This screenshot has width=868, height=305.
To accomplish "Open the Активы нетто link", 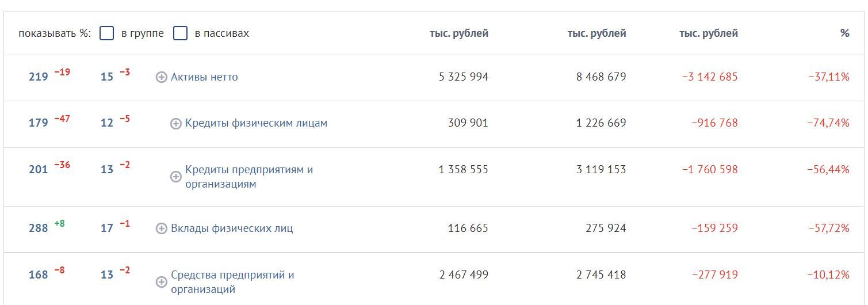I will 204,77.
